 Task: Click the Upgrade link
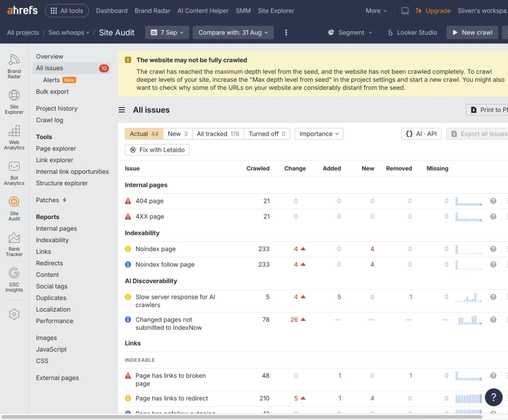pos(433,11)
